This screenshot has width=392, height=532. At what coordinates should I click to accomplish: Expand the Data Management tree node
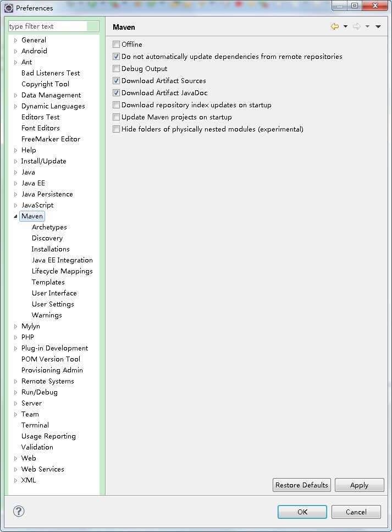pos(15,95)
